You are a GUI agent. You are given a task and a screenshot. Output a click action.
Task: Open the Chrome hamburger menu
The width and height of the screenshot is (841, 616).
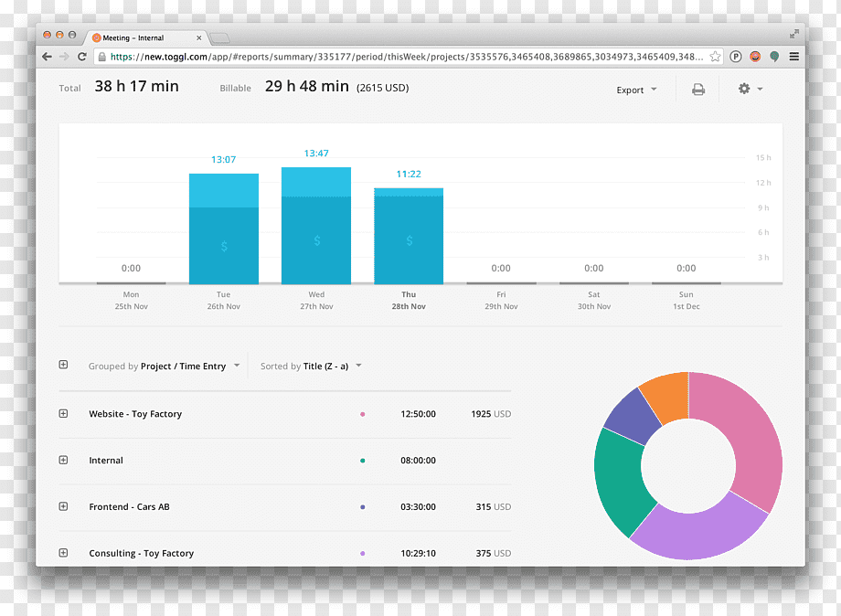(793, 57)
